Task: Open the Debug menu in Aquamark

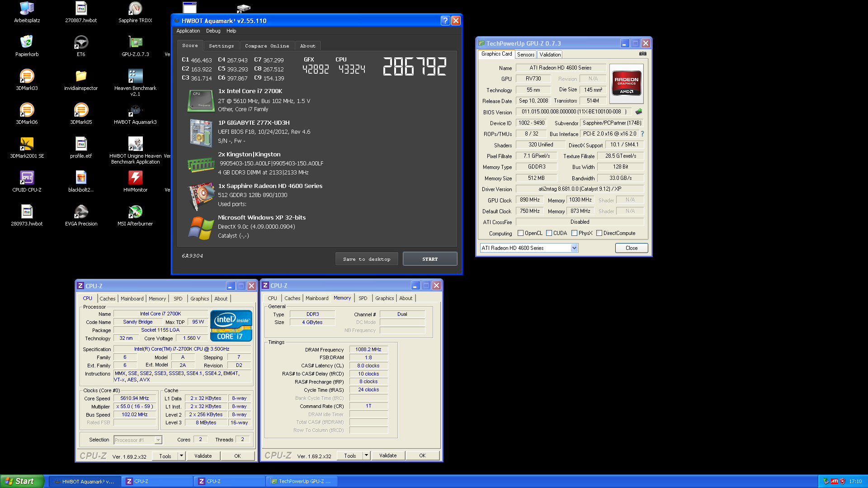Action: pos(213,31)
